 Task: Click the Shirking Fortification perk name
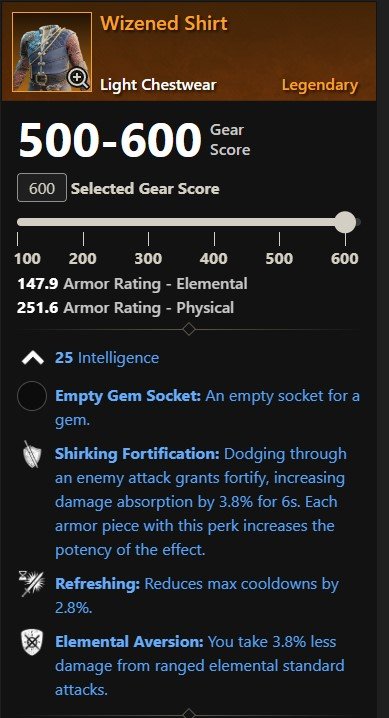tap(137, 454)
